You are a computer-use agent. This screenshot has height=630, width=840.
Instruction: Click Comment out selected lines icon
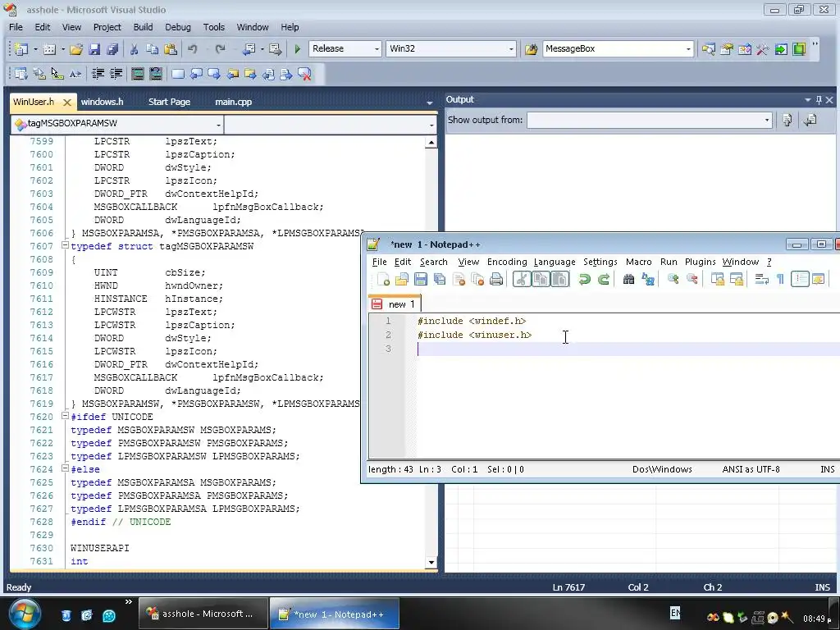(x=138, y=74)
